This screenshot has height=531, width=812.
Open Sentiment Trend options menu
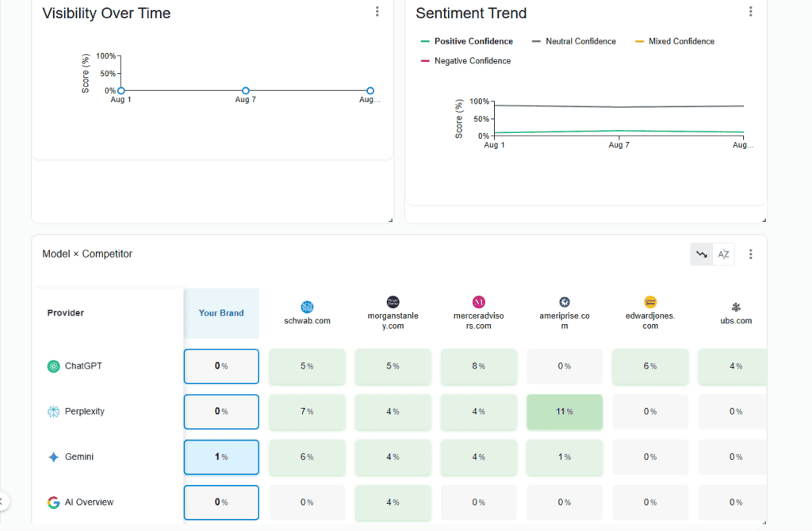(750, 11)
